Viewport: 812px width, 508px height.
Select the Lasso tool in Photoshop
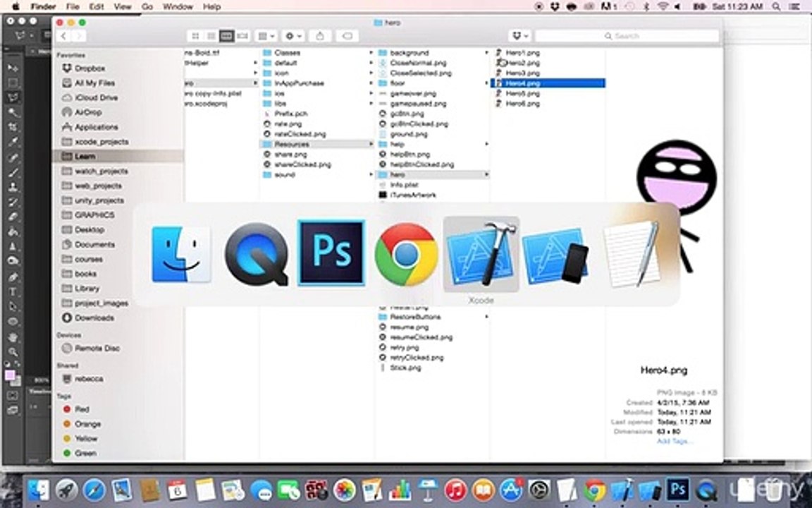pyautogui.click(x=13, y=97)
